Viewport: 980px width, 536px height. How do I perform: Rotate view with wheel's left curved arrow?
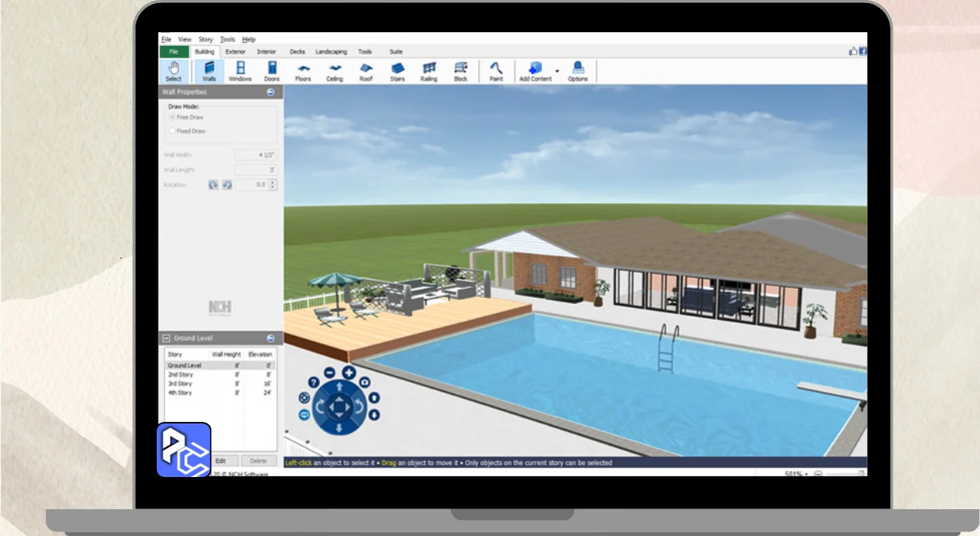coord(320,407)
